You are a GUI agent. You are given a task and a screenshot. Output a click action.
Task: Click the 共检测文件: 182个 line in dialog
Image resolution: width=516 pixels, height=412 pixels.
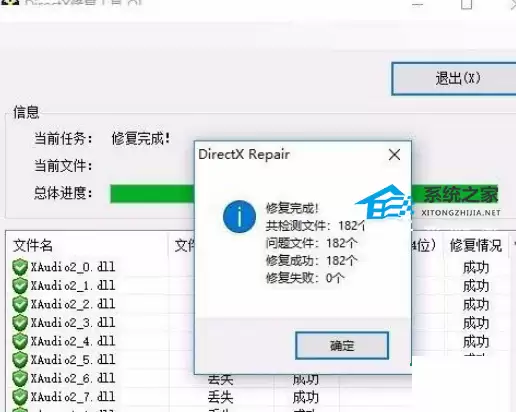[x=315, y=226]
